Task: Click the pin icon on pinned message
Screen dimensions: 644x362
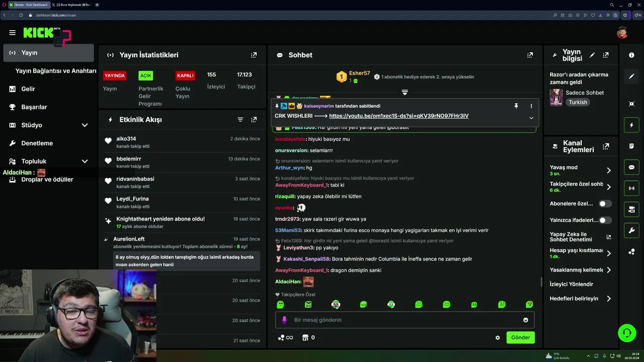Action: 516,106
